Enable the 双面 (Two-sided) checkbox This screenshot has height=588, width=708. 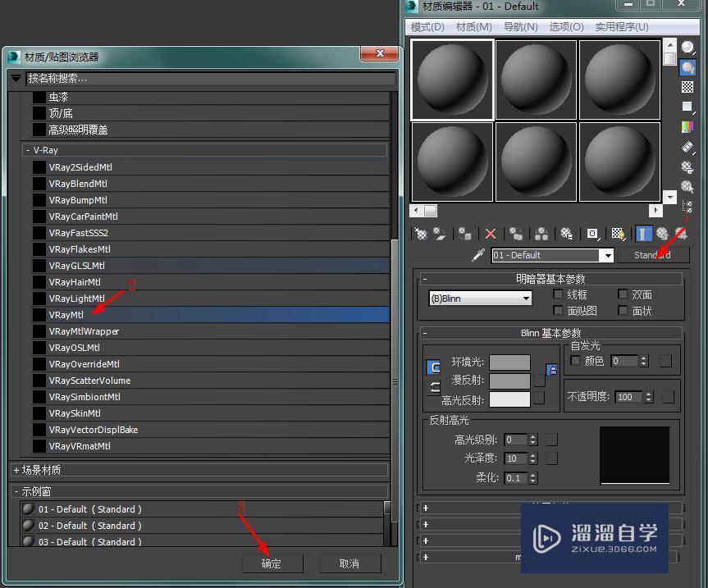pyautogui.click(x=623, y=294)
